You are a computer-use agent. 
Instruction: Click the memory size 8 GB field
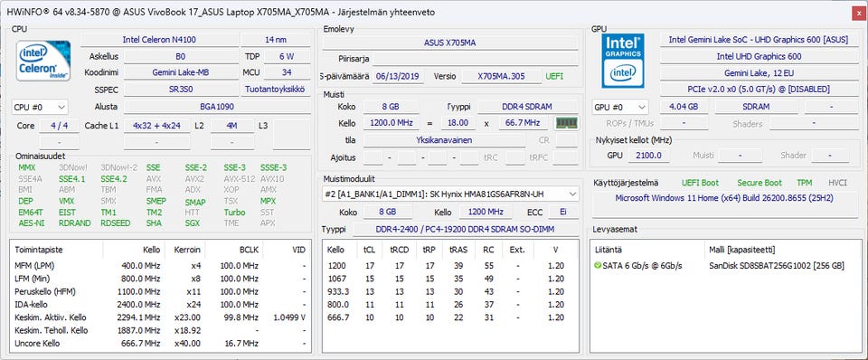(390, 107)
